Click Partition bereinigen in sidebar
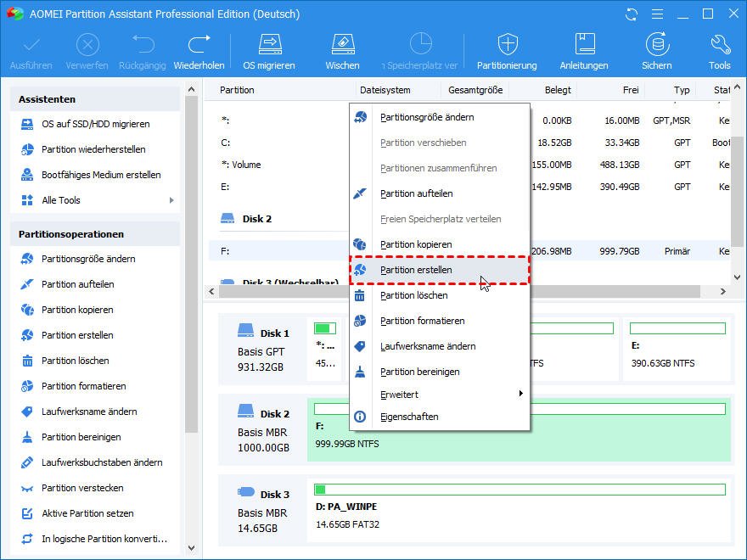This screenshot has height=560, width=747. pyautogui.click(x=81, y=437)
